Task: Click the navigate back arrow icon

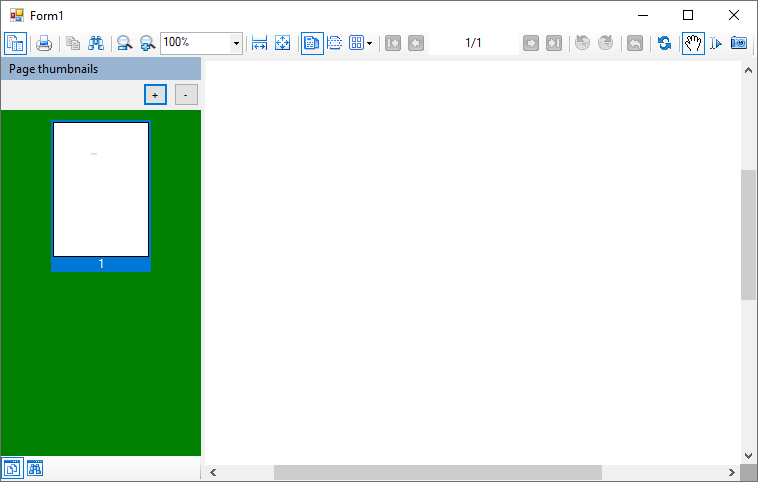Action: (635, 44)
